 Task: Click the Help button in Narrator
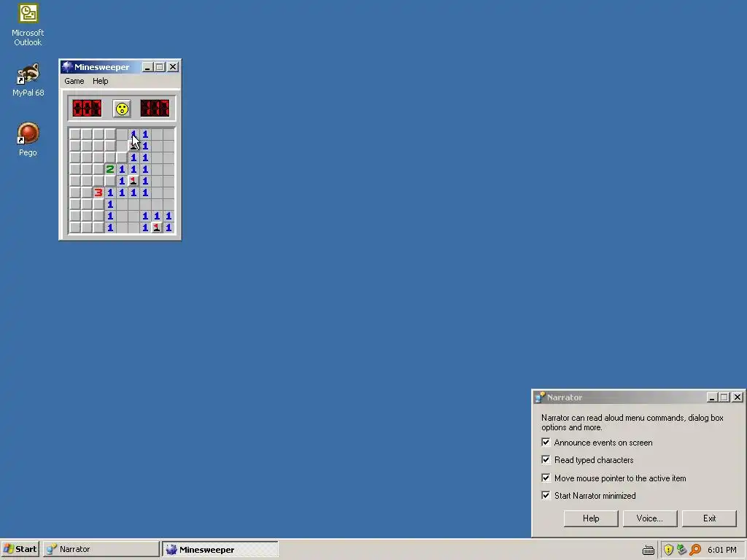pos(591,518)
